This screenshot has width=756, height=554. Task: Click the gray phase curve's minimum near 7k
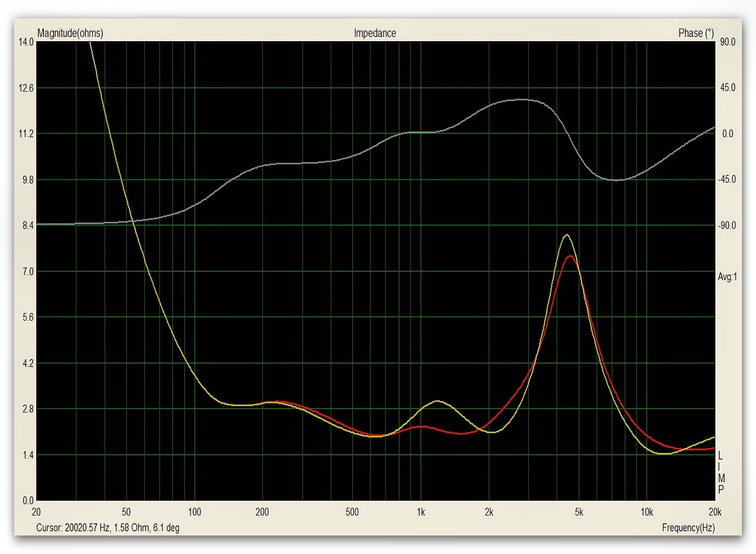click(x=617, y=180)
